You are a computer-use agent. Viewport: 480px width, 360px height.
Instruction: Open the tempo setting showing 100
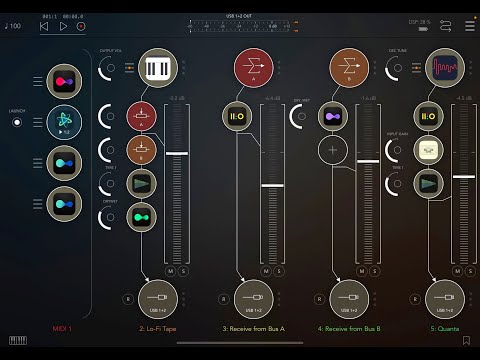click(13, 26)
